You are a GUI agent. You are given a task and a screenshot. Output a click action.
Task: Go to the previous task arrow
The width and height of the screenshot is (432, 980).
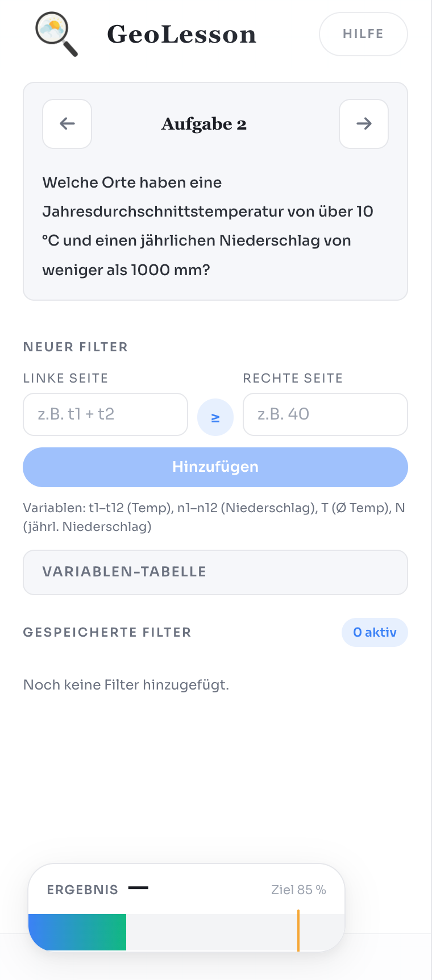pos(67,124)
